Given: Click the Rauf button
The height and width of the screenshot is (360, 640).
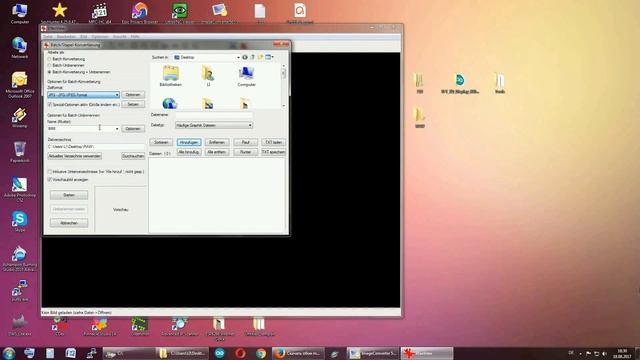Looking at the screenshot, I should click(x=245, y=142).
